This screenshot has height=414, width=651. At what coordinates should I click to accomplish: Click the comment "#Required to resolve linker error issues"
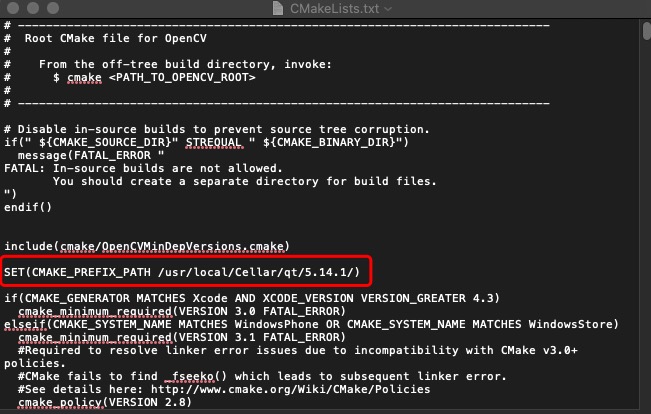tap(298, 350)
